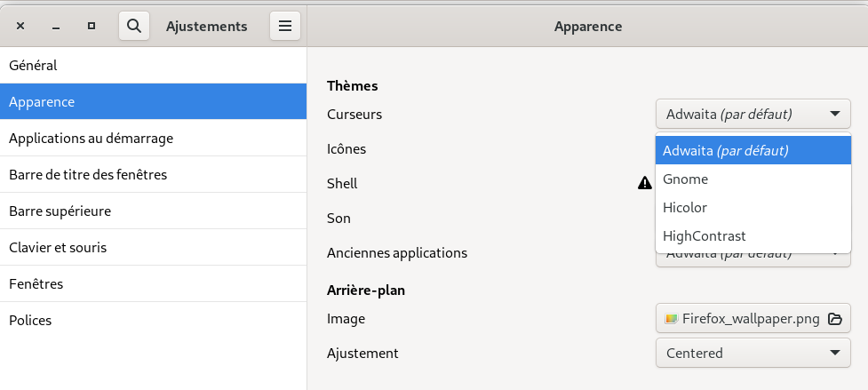Click the search magnifier icon
Viewport: 868px width, 390px height.
pyautogui.click(x=134, y=27)
